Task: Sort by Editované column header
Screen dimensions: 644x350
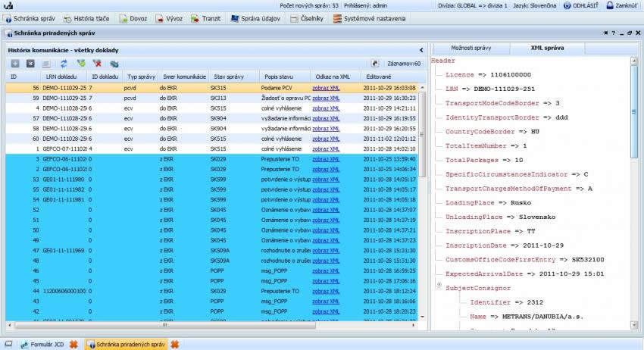Action: pyautogui.click(x=390, y=77)
